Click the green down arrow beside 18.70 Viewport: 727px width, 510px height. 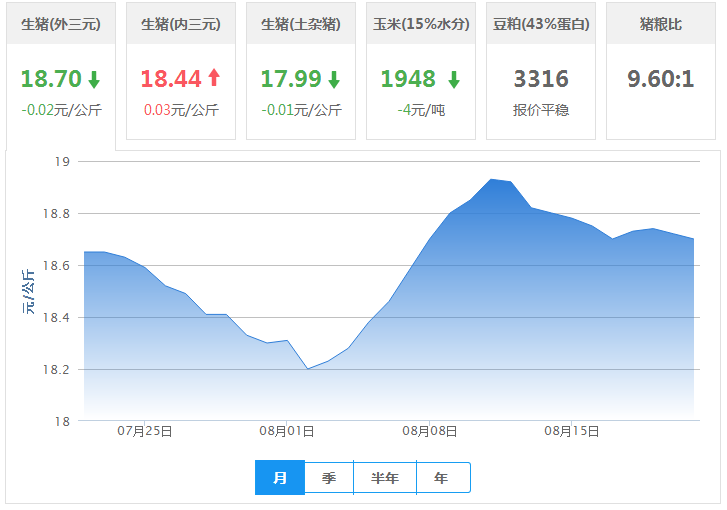click(x=94, y=79)
